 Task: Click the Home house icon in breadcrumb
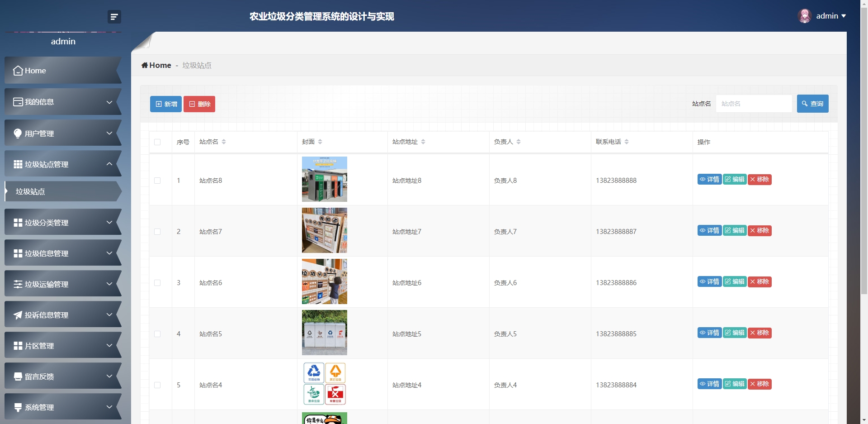point(144,65)
